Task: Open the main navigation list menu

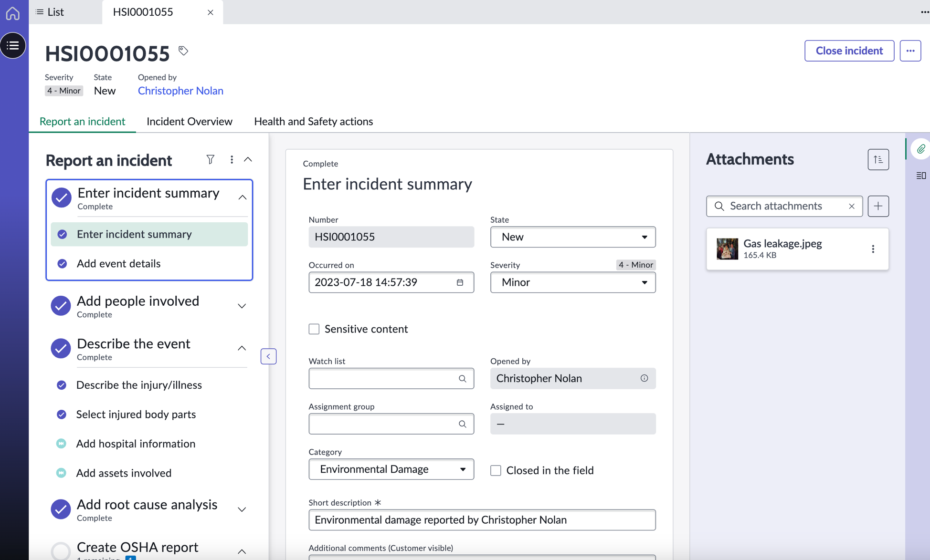Action: click(13, 45)
